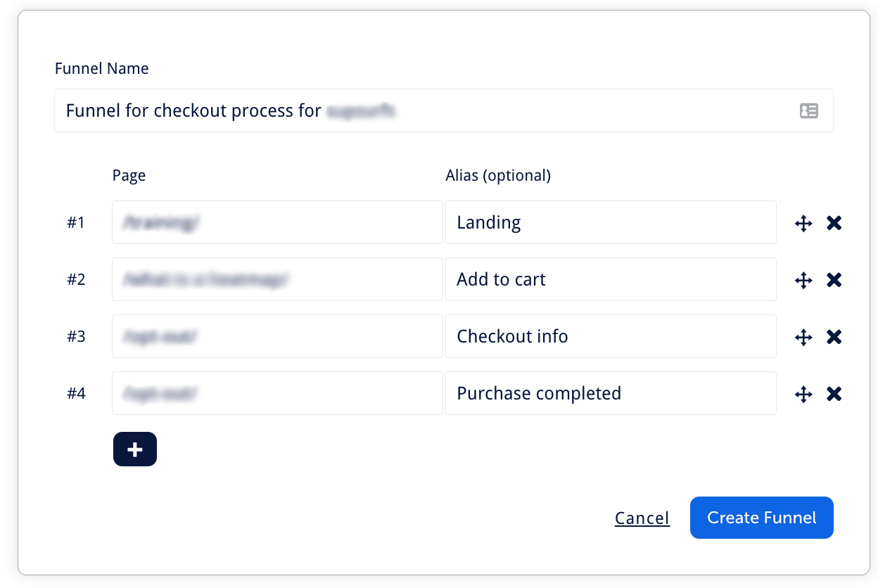This screenshot has width=878, height=588.
Task: Click the move handle for Add to cart step
Action: [x=803, y=279]
